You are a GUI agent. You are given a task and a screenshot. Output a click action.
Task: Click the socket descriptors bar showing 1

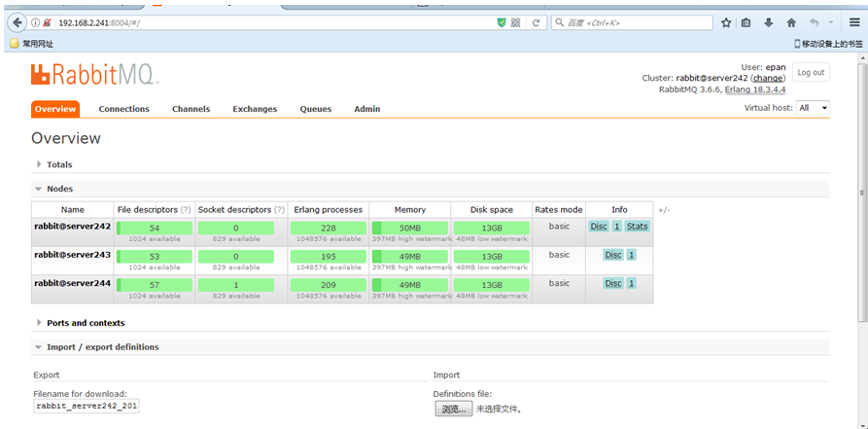point(236,285)
